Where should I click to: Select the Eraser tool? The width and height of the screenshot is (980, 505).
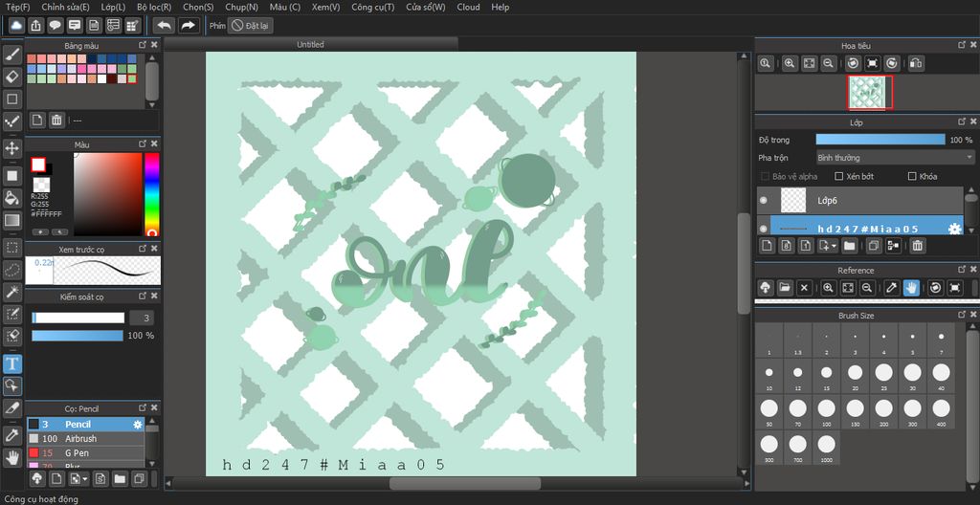coord(12,77)
